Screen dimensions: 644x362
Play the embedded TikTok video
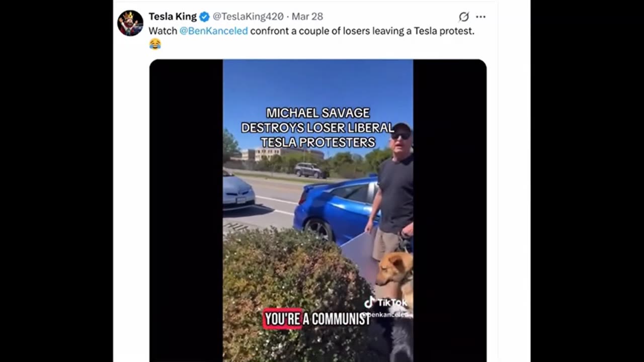click(x=318, y=211)
